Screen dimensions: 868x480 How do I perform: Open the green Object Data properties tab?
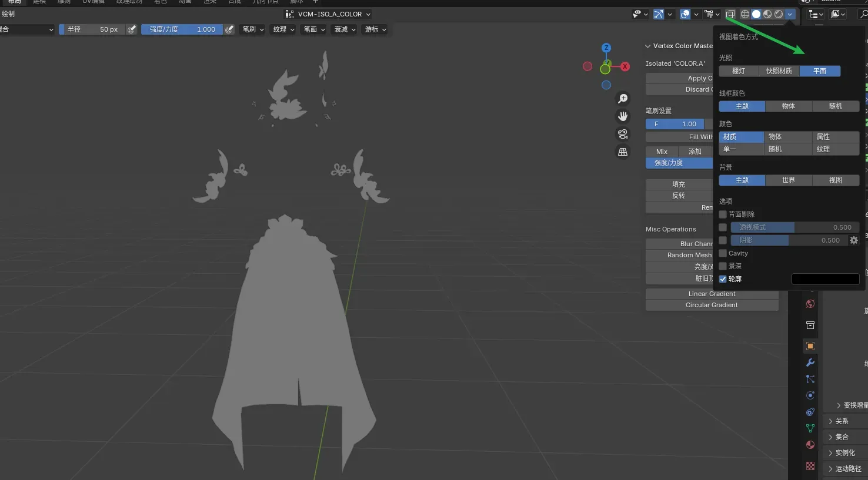810,428
